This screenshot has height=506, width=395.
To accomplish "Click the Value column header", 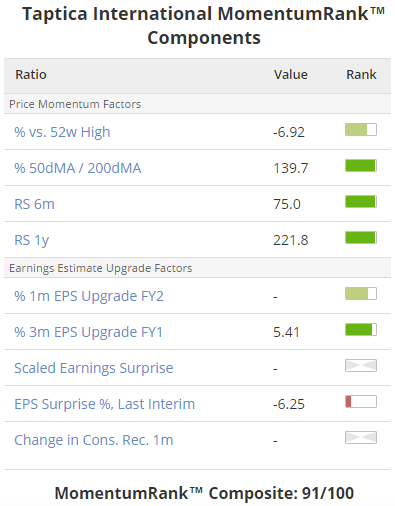I will [x=291, y=75].
